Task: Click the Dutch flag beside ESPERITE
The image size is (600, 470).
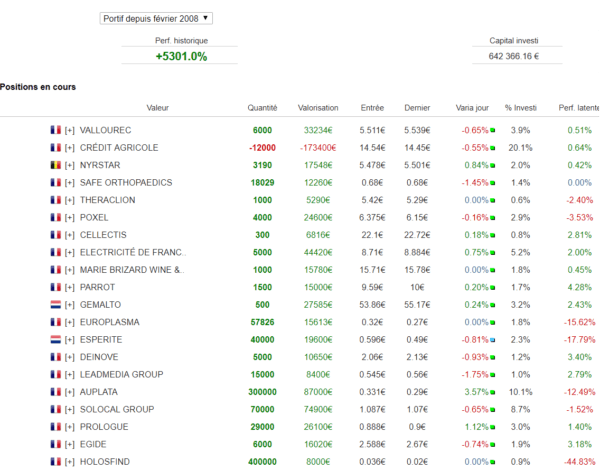Action: pyautogui.click(x=55, y=339)
